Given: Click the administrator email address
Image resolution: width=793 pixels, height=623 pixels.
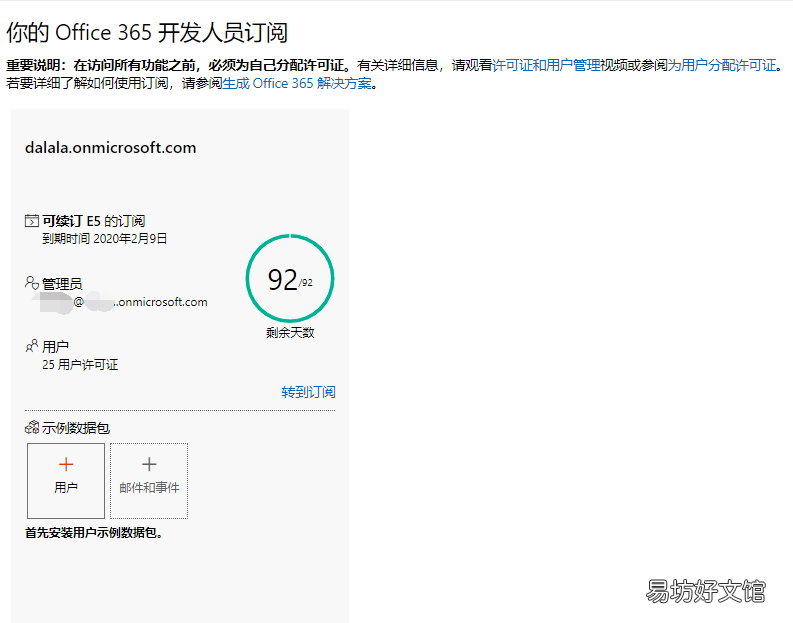Looking at the screenshot, I should pyautogui.click(x=120, y=302).
